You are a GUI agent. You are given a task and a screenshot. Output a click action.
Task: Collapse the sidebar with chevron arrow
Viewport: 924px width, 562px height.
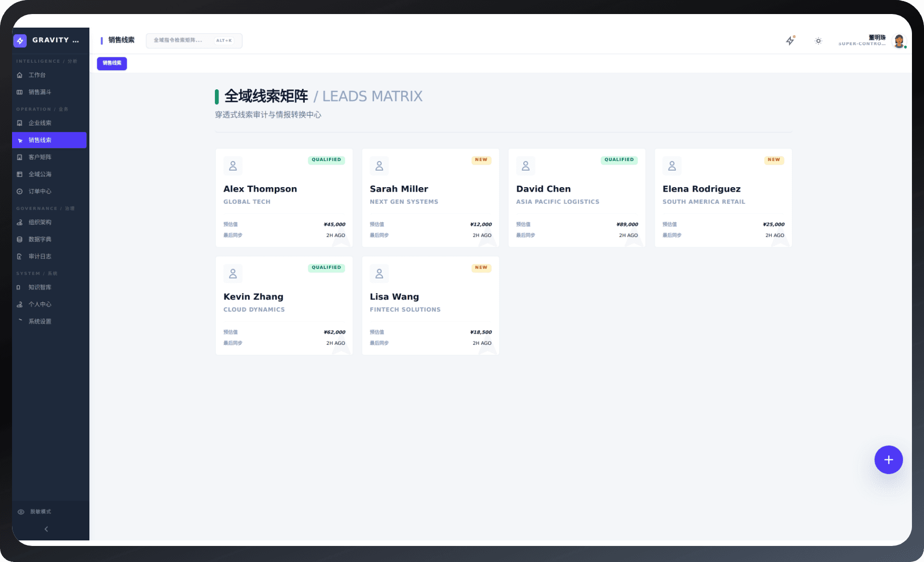[46, 529]
